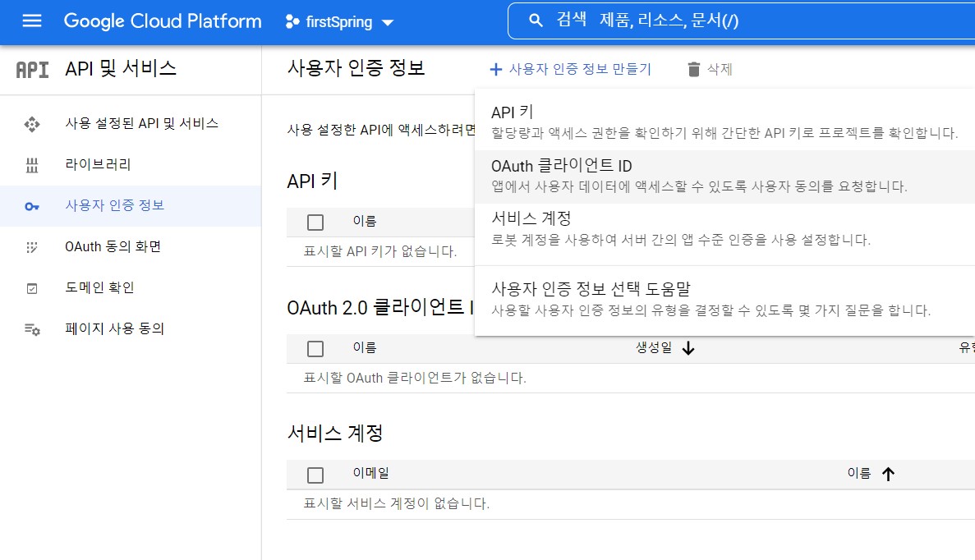The width and height of the screenshot is (975, 560).
Task: Click the up arrow next to 서비스 계정 이름 column
Action: (x=888, y=475)
